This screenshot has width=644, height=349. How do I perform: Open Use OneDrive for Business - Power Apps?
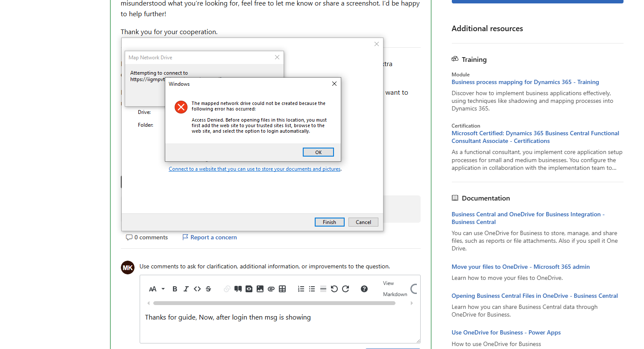tap(506, 332)
